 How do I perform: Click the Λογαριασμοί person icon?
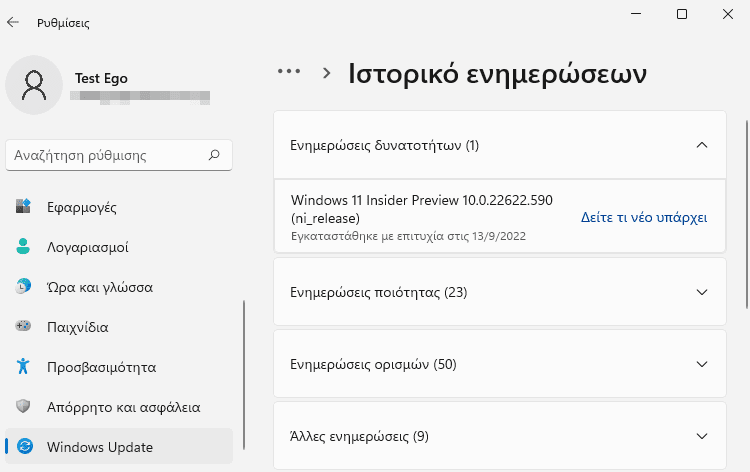point(23,246)
